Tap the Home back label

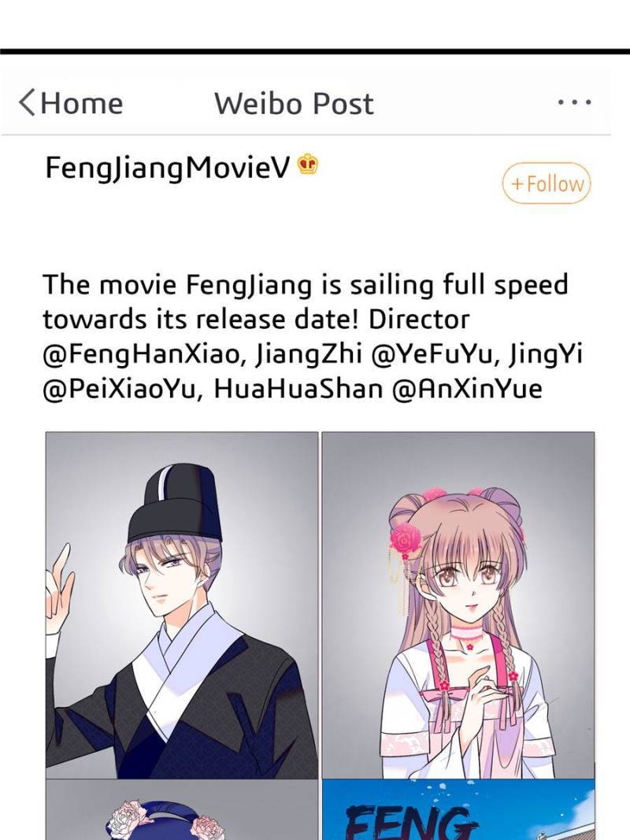(81, 103)
